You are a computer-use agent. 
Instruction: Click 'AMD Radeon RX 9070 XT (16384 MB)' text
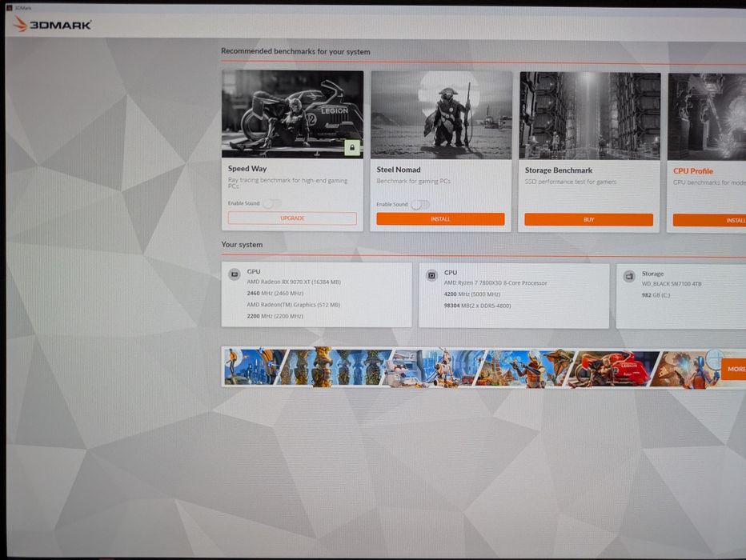tap(294, 282)
